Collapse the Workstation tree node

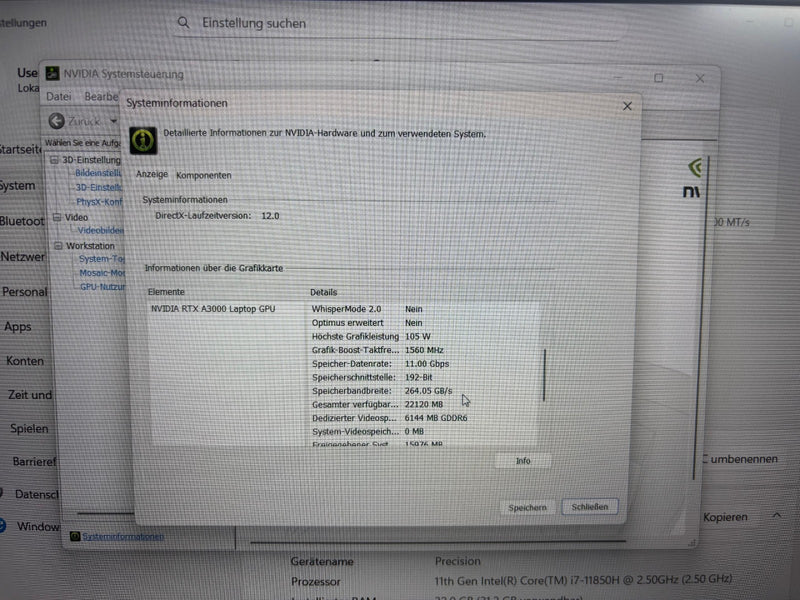tap(58, 246)
